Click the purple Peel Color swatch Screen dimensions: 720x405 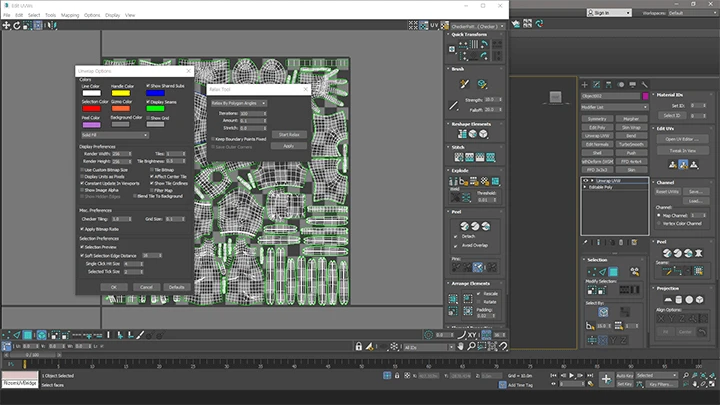tap(91, 124)
